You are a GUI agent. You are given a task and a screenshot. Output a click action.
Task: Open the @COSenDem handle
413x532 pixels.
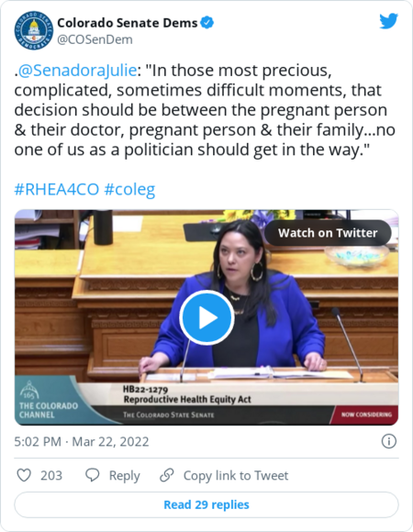tap(95, 39)
